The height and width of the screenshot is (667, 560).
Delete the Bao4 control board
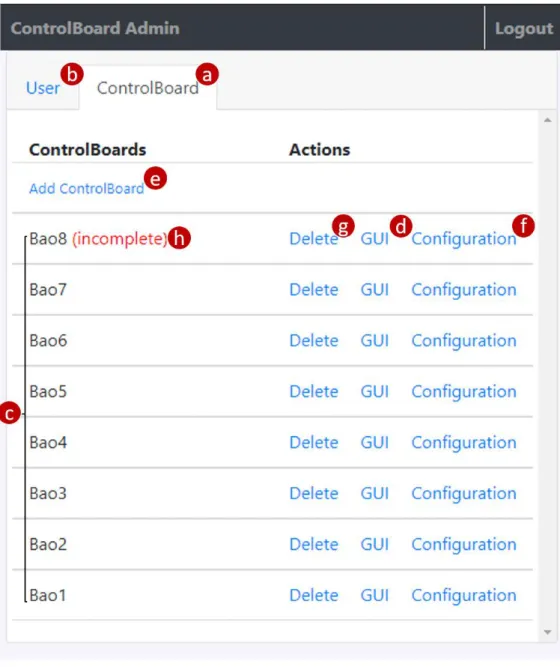click(314, 442)
